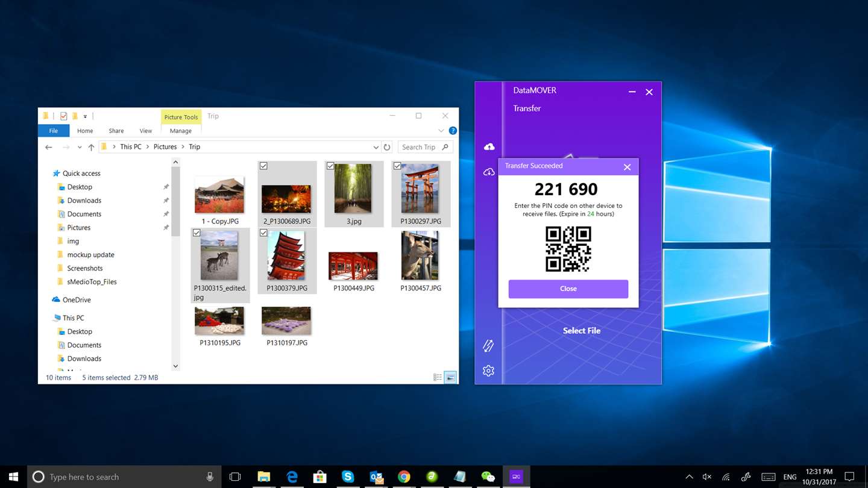Open the Screenshots folder in navigation pane
Image resolution: width=868 pixels, height=488 pixels.
(84, 268)
